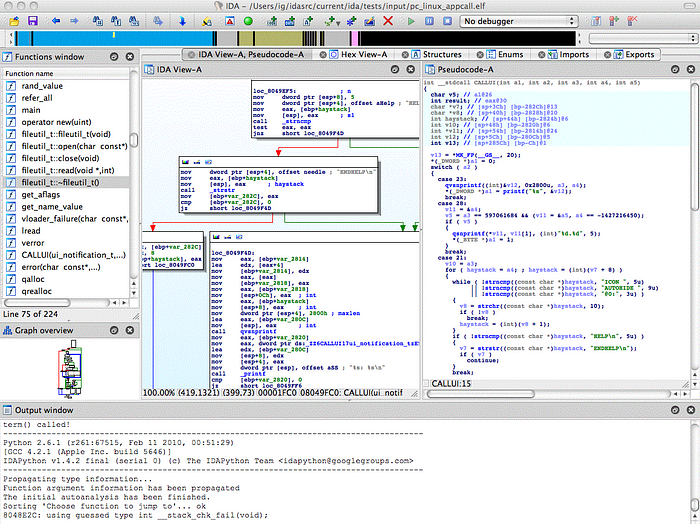Click the rightmost red debugger toolbar icon
Viewport: 700px width, 524px height.
632,21
